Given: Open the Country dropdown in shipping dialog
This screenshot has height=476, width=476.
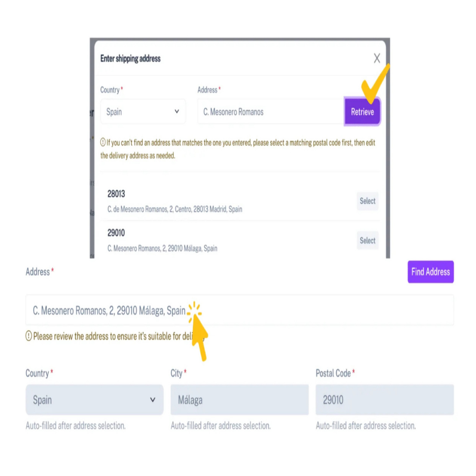Looking at the screenshot, I should point(143,112).
